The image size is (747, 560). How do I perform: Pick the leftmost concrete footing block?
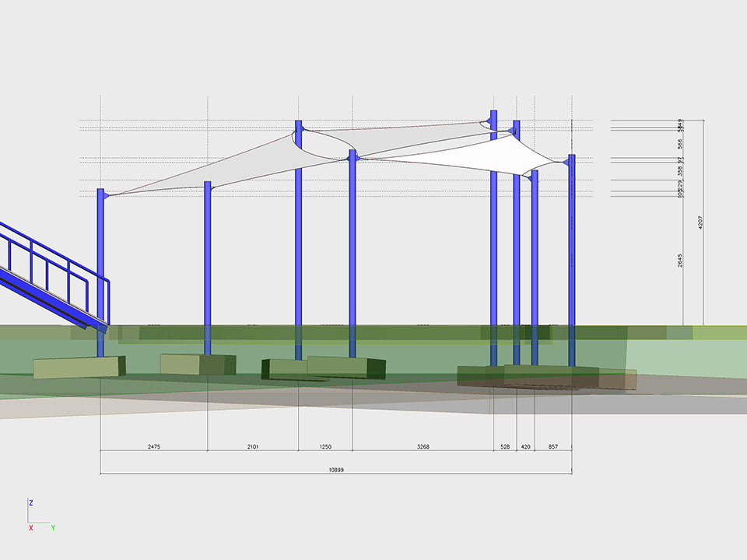(x=78, y=366)
